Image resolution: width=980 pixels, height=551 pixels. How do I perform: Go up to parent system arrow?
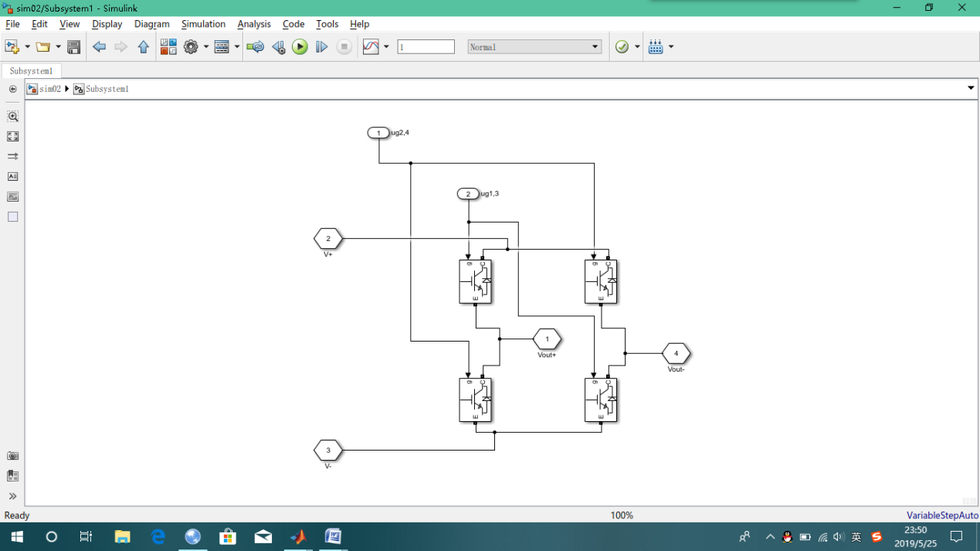coord(143,47)
